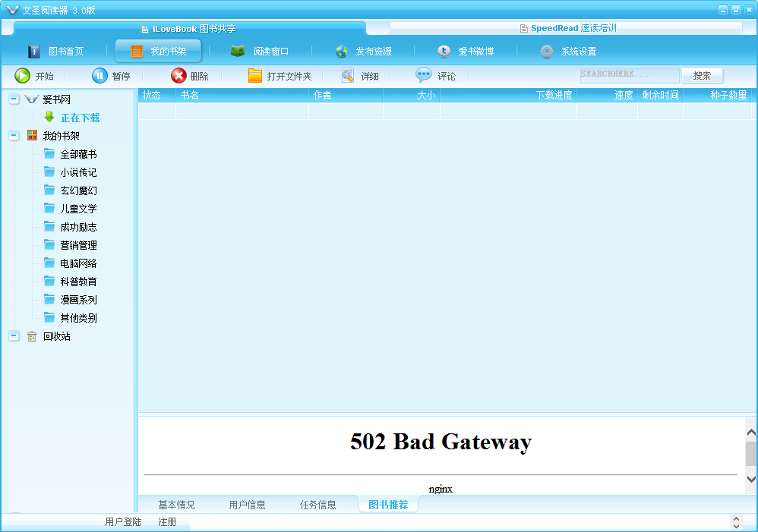758x532 pixels.
Task: Click the 大小 column header
Action: 412,95
